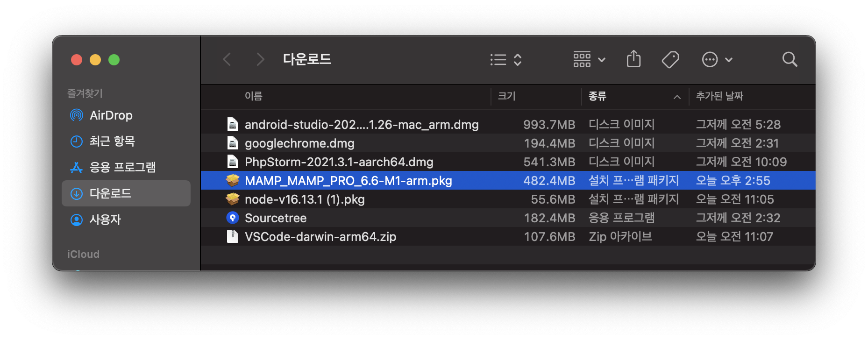868x340 pixels.
Task: Sort by the 이름 column header
Action: click(x=254, y=96)
